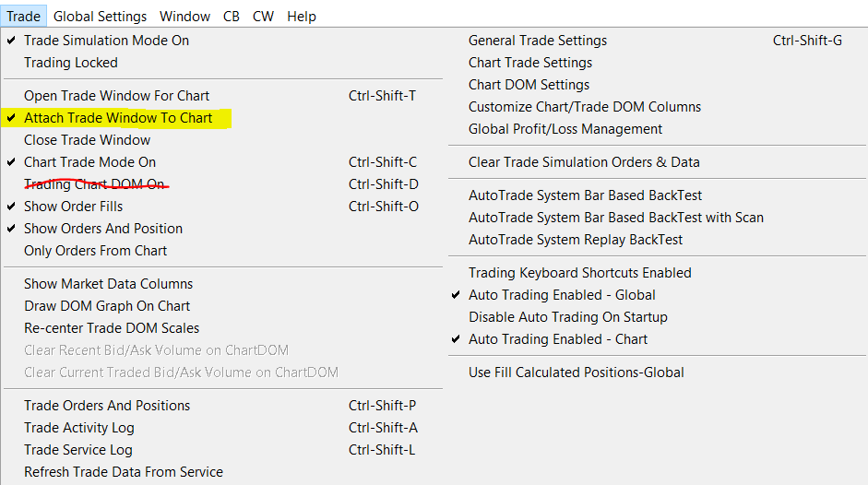Open the Help menu

tap(302, 16)
